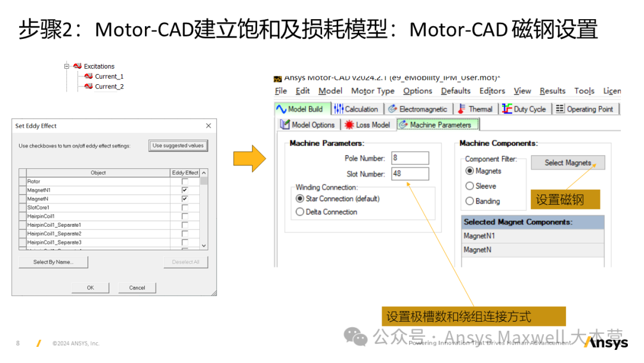The width and height of the screenshot is (644, 363).
Task: Click the Pole Number input field
Action: pyautogui.click(x=410, y=158)
